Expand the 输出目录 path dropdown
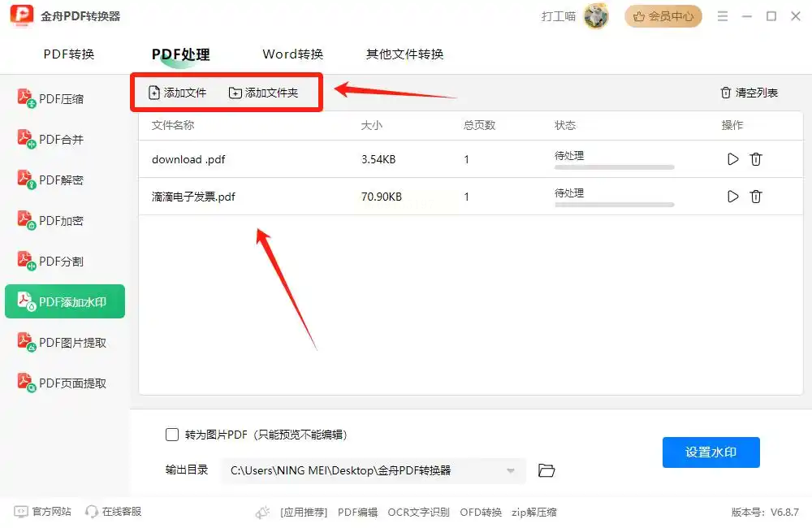 (x=510, y=470)
